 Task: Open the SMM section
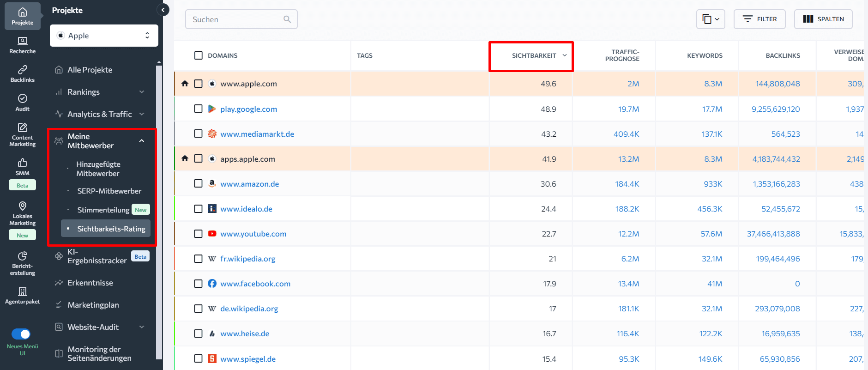(x=22, y=167)
